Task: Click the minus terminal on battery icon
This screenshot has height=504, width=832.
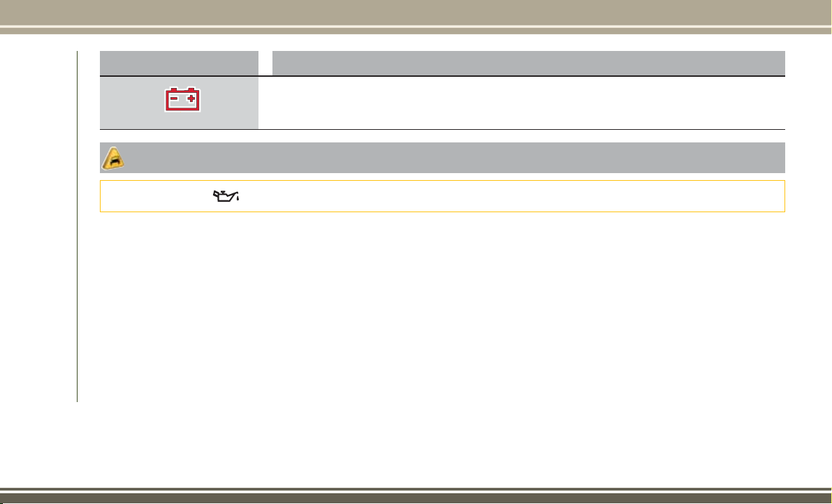Action: [173, 98]
